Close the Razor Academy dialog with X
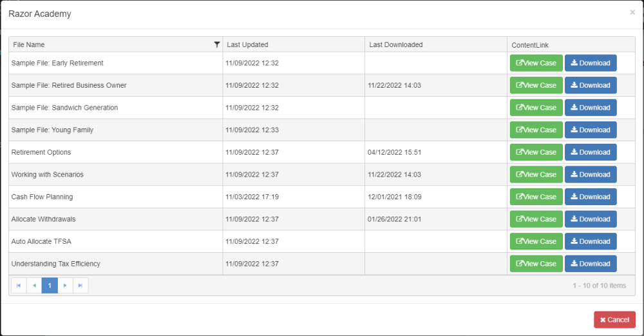 tap(632, 12)
